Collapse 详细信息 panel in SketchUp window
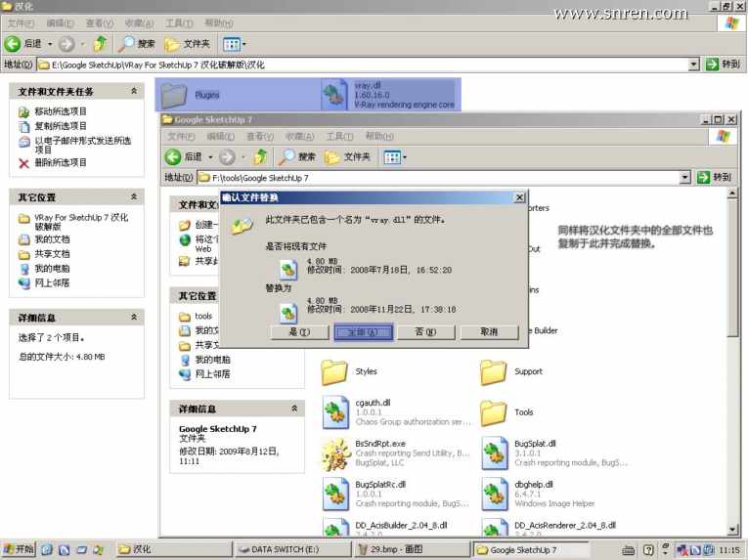This screenshot has height=560, width=748. click(294, 409)
